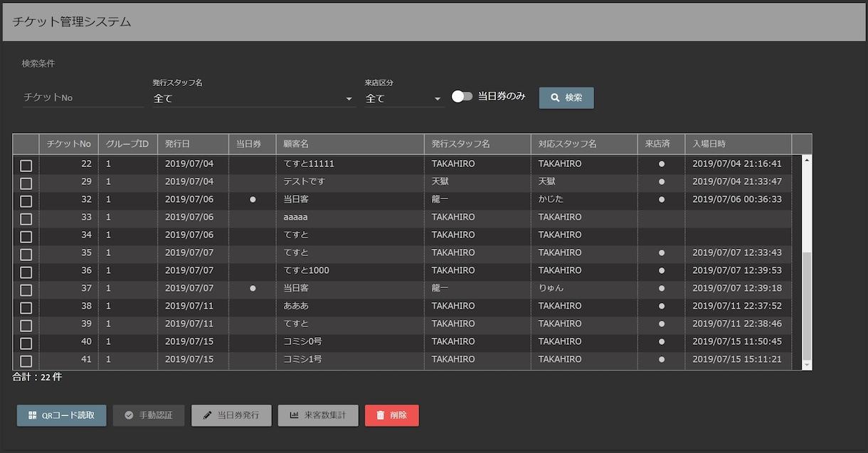Check the checkbox for ticket 37
Screen dimensions: 868x453
26,290
